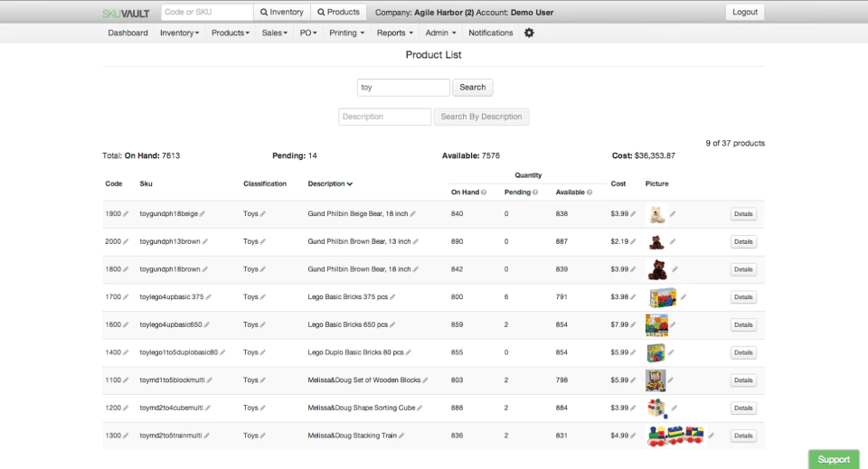The width and height of the screenshot is (868, 469).
Task: Edit cost $4.99 pencil icon
Action: tap(633, 436)
